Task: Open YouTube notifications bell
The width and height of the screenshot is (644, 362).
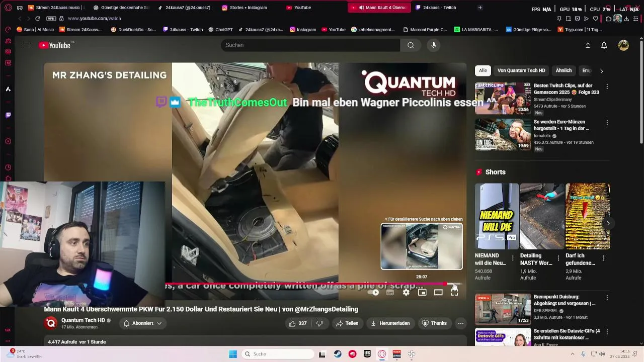Action: 604,45
